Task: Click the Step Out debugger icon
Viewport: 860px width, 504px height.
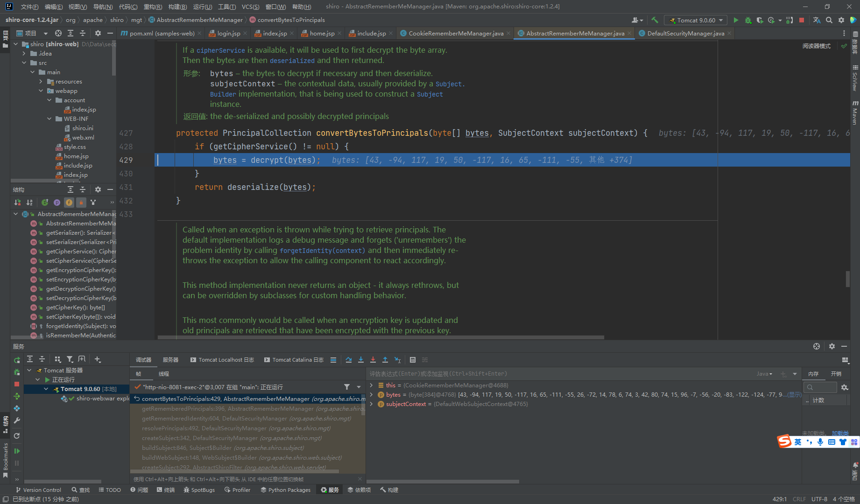Action: [385, 360]
